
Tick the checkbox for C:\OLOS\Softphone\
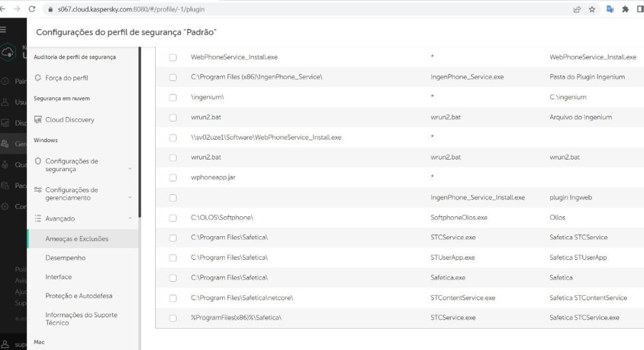click(173, 217)
